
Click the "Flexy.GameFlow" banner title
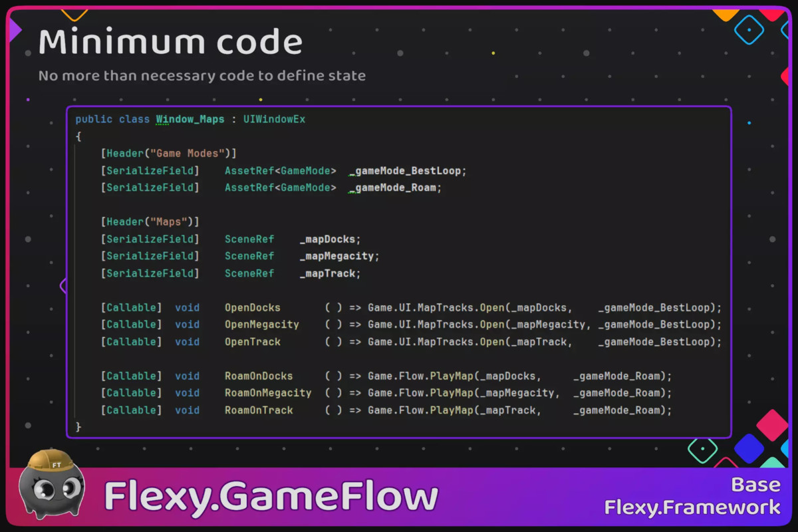(271, 497)
